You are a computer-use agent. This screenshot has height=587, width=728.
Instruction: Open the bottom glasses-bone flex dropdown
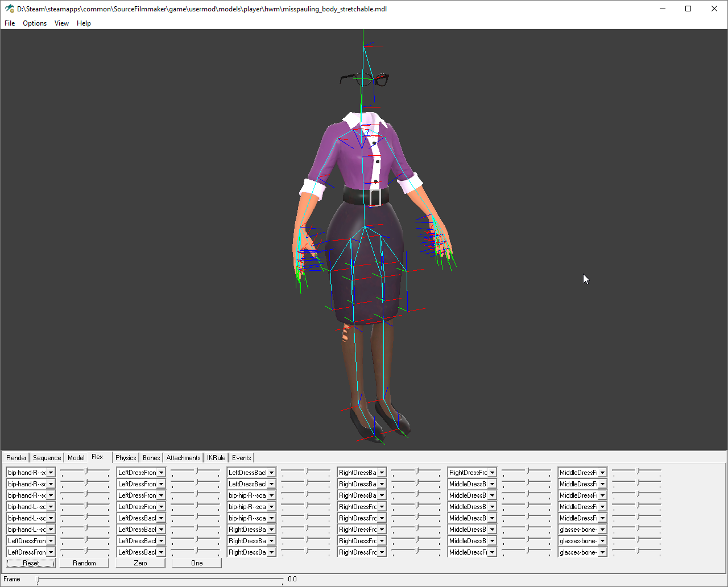pyautogui.click(x=582, y=552)
